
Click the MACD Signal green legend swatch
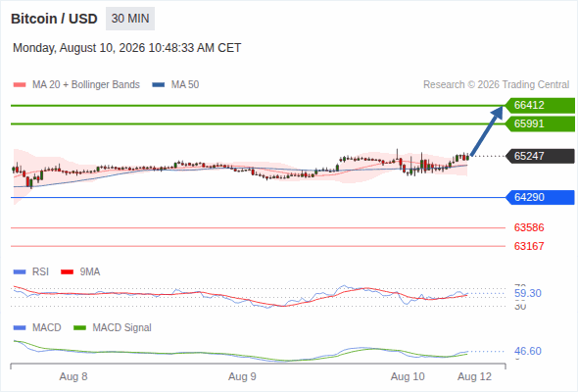[x=79, y=328]
